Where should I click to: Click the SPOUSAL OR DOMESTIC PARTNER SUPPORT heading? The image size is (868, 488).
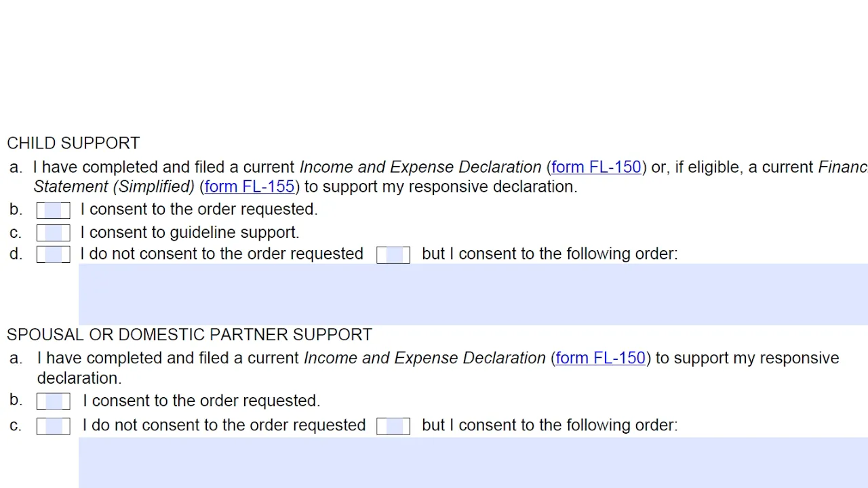coord(189,335)
